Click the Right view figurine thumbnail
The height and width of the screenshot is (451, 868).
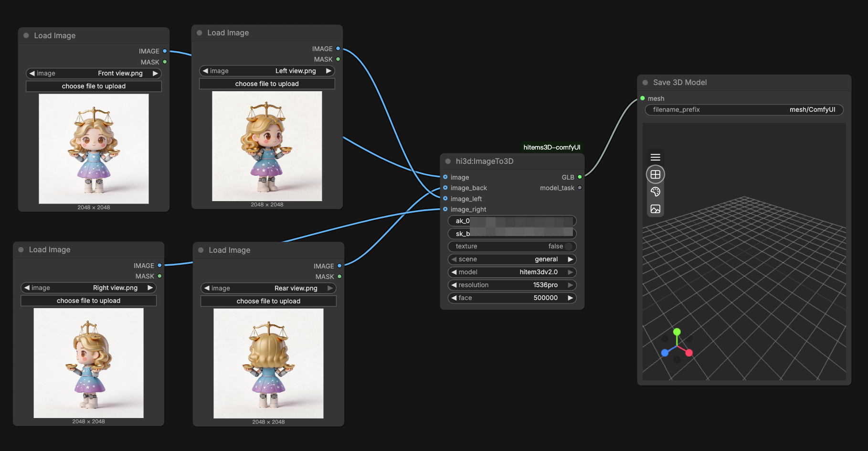88,363
